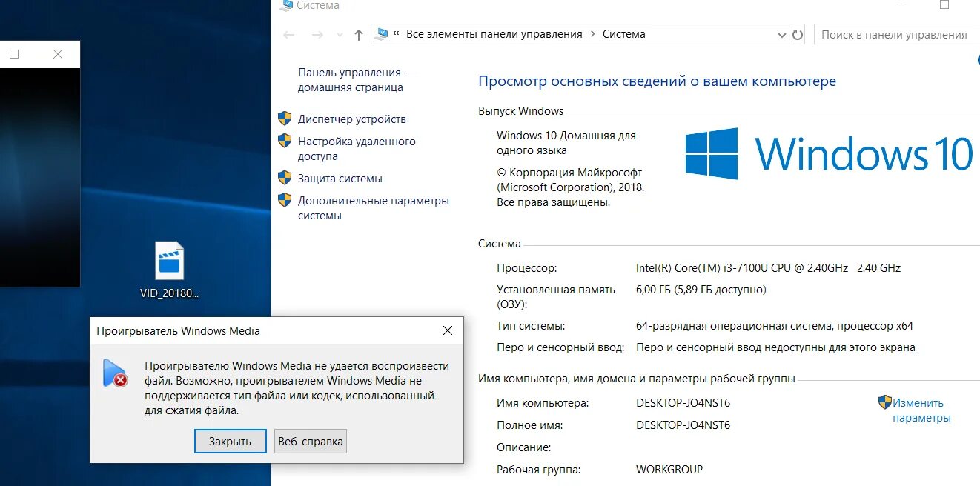The image size is (980, 486).
Task: Click the 'WORKGROUP' workgroup value
Action: point(669,470)
